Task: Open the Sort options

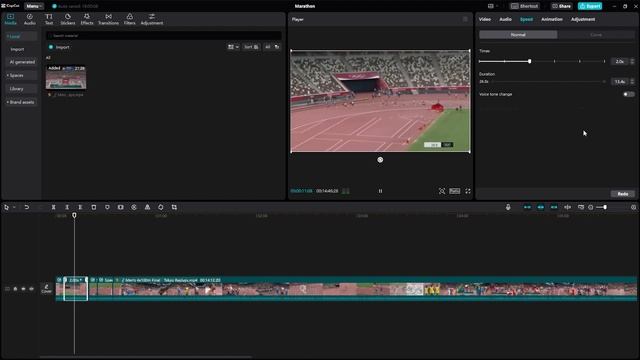Action: (x=251, y=47)
